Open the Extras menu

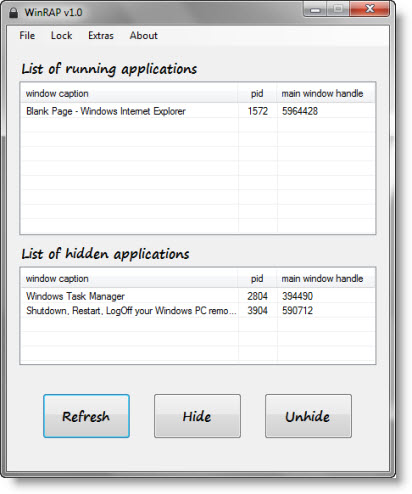tap(101, 35)
